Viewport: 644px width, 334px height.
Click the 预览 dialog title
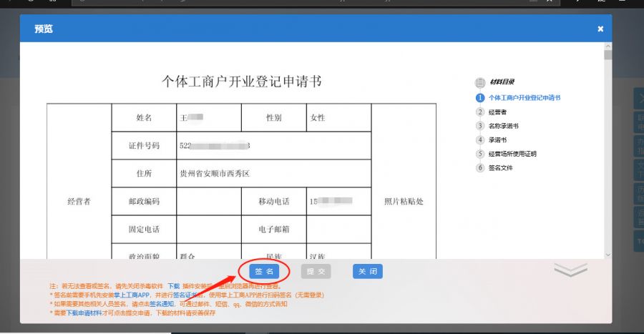pyautogui.click(x=44, y=29)
